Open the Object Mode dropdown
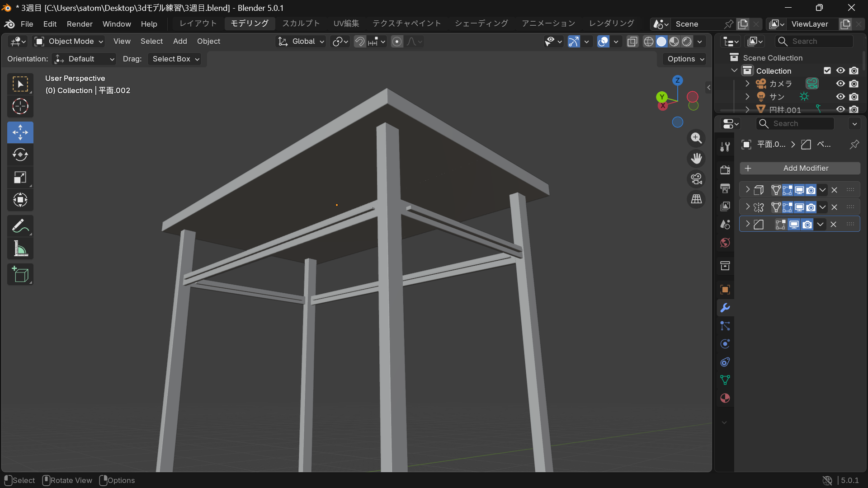The height and width of the screenshot is (488, 868). [70, 41]
